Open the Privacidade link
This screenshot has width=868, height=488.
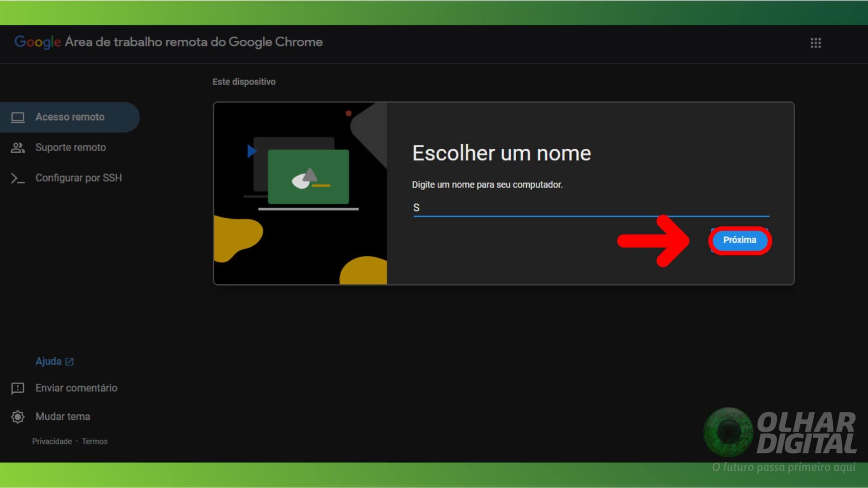pyautogui.click(x=52, y=441)
